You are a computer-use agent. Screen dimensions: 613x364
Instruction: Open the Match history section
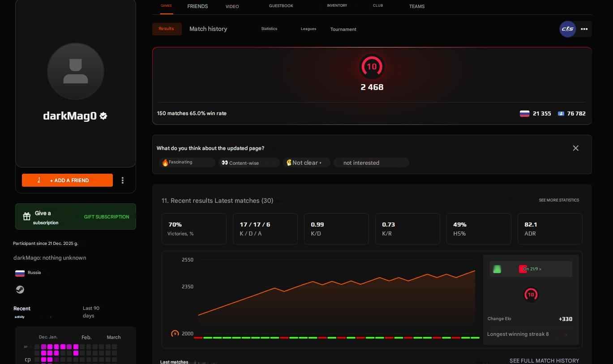point(208,29)
